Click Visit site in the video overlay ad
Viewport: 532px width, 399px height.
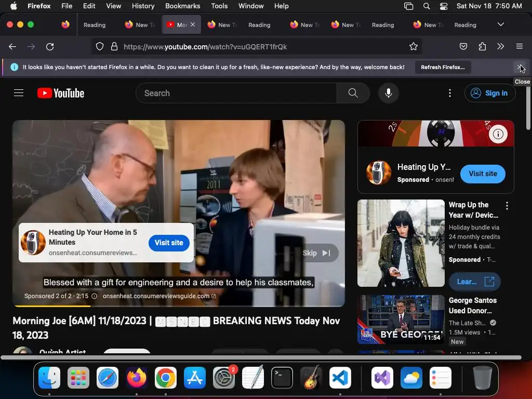[x=169, y=243]
